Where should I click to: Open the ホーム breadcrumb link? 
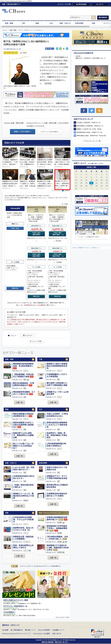tap(5, 30)
